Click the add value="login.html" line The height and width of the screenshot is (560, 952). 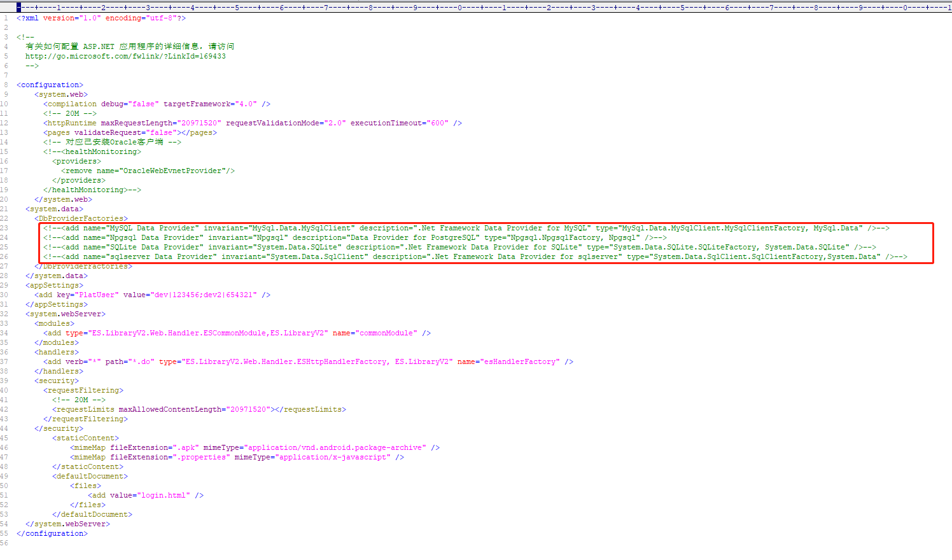pos(146,495)
